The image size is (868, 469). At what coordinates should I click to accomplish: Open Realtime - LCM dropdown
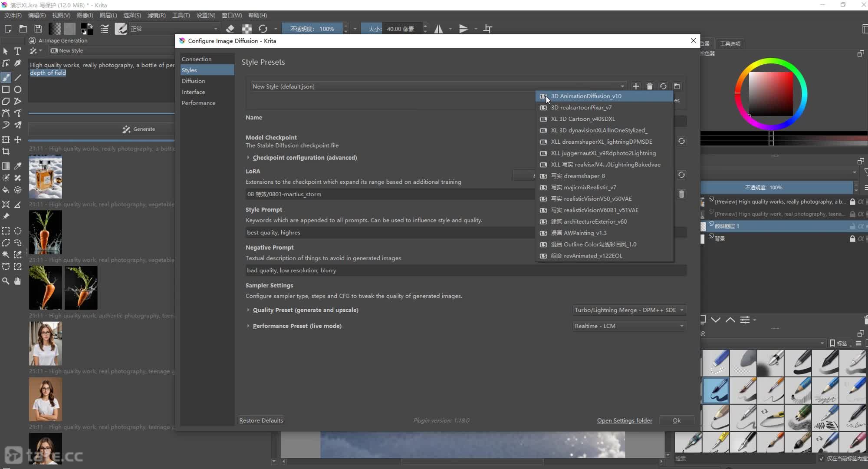click(x=629, y=326)
